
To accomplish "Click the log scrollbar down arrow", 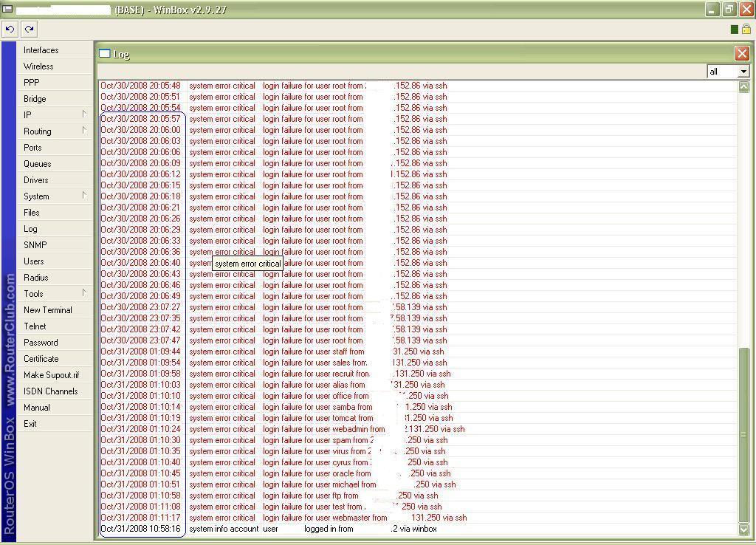I will [744, 529].
